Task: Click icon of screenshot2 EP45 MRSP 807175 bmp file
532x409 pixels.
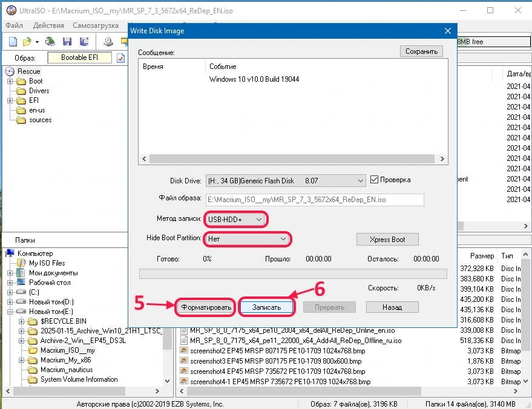Action: (x=184, y=350)
